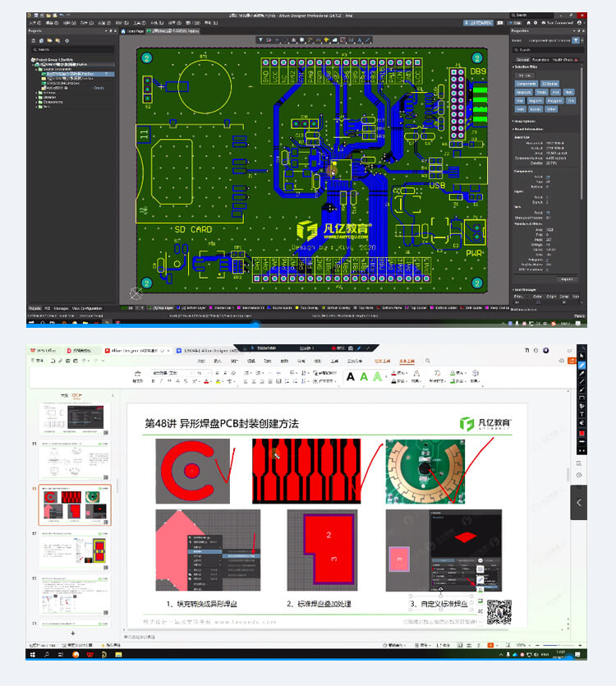616x686 pixels.
Task: Select the slide thumbnail with the yellow component
Action: [75, 550]
